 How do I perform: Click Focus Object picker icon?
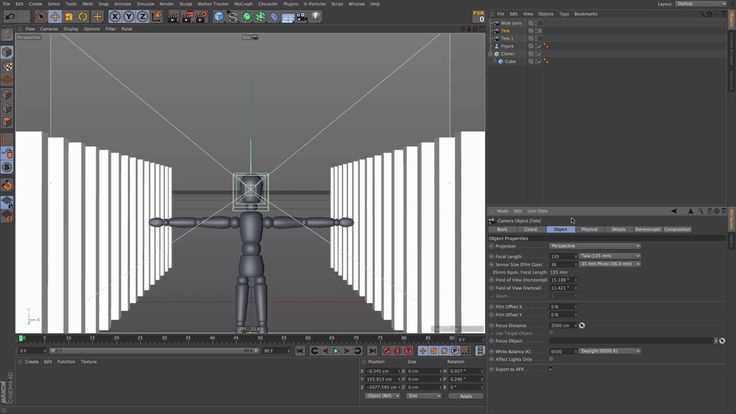coord(722,341)
